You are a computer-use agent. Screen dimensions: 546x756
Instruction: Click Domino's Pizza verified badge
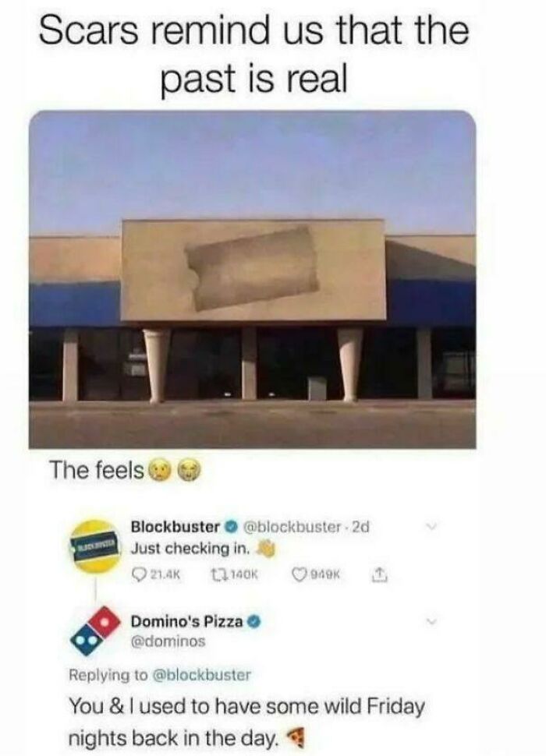click(254, 621)
